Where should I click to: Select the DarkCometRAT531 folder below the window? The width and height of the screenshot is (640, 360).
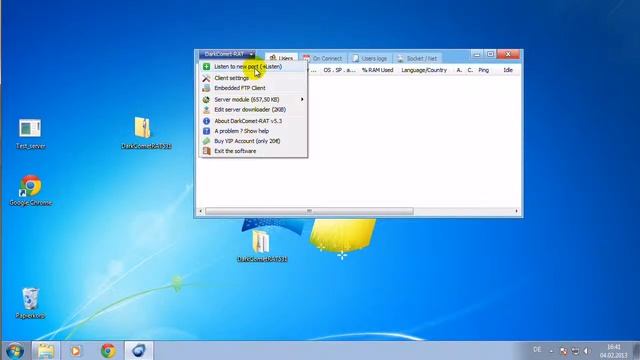point(262,246)
